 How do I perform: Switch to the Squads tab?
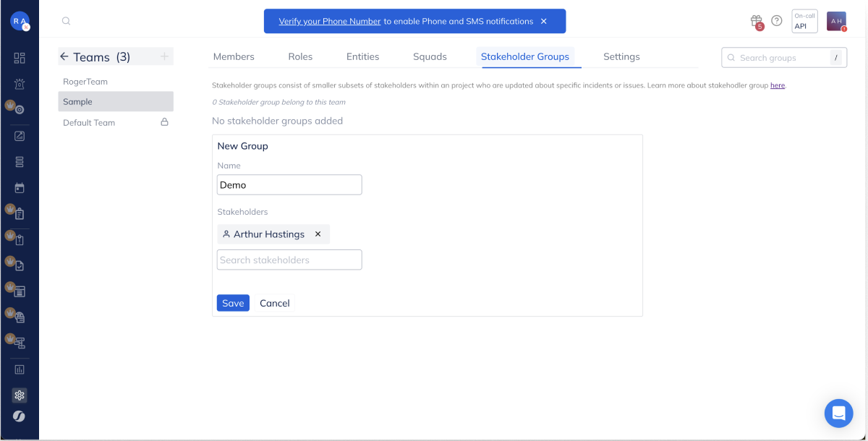click(430, 56)
